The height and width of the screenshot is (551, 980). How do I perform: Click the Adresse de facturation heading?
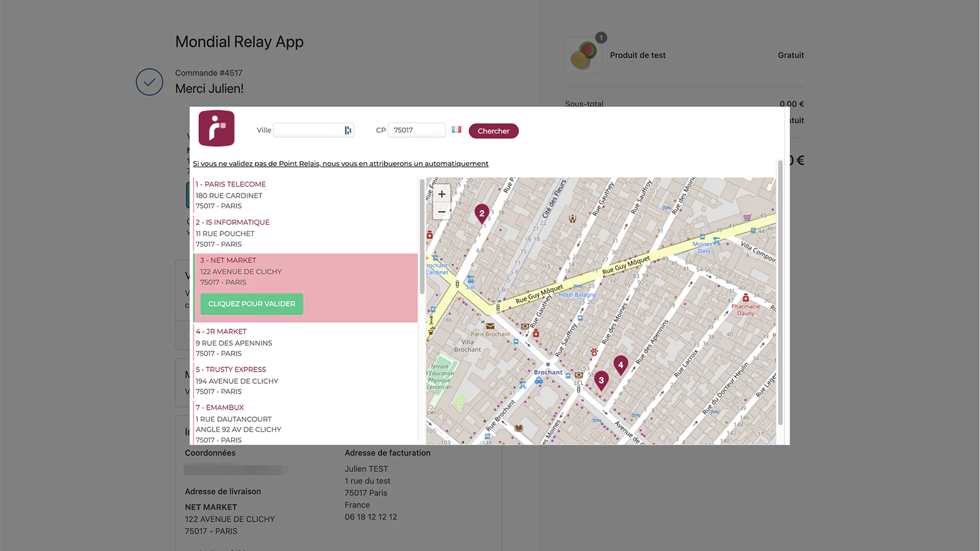[x=388, y=453]
